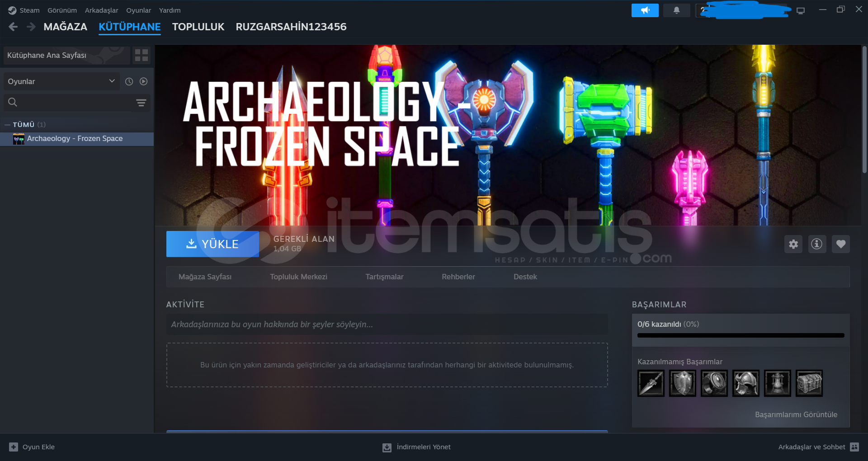The image size is (868, 461).
Task: Open Rehberler link
Action: pos(458,277)
